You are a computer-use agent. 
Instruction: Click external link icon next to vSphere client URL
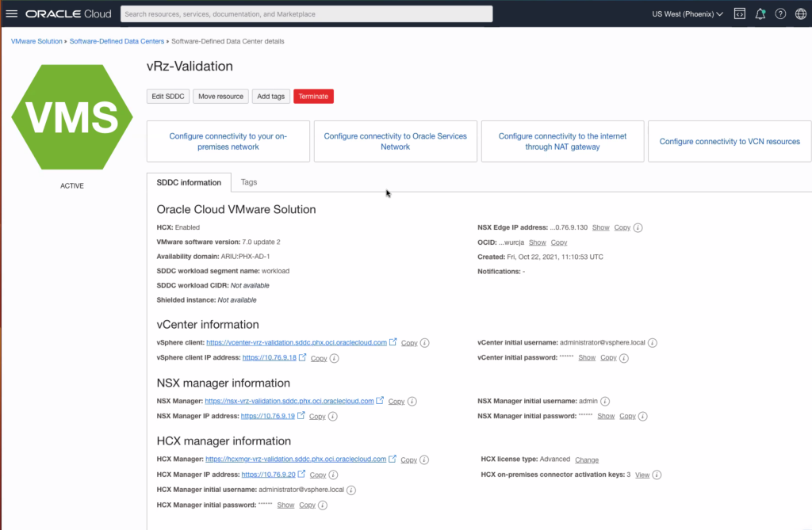pyautogui.click(x=393, y=343)
